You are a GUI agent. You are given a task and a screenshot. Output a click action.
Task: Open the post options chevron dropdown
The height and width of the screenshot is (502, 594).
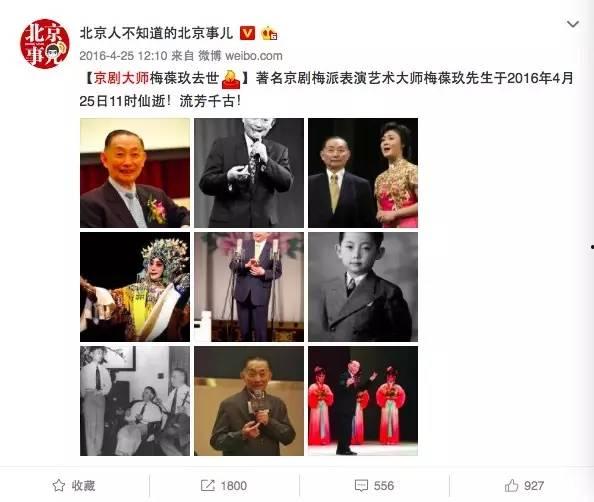(x=572, y=24)
